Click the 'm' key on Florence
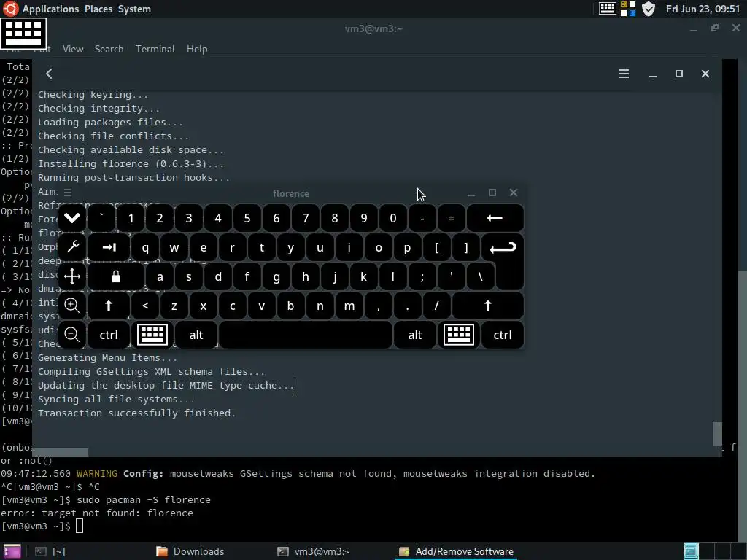 point(349,306)
